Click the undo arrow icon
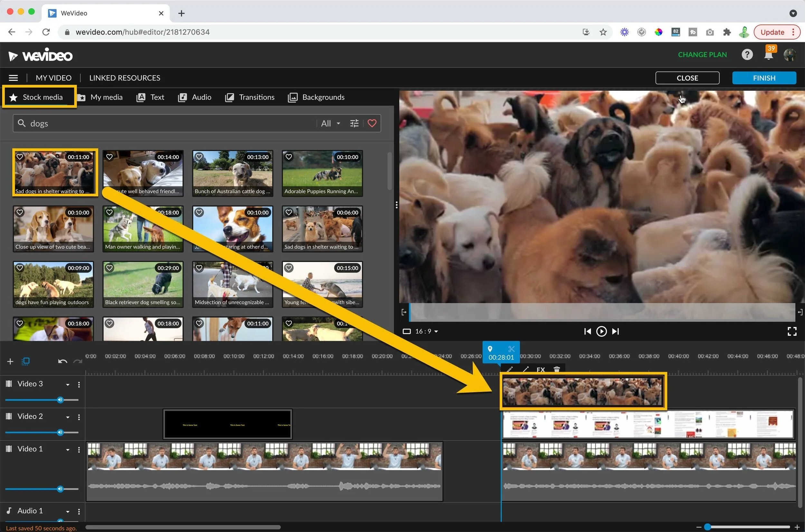805x532 pixels. pyautogui.click(x=62, y=361)
